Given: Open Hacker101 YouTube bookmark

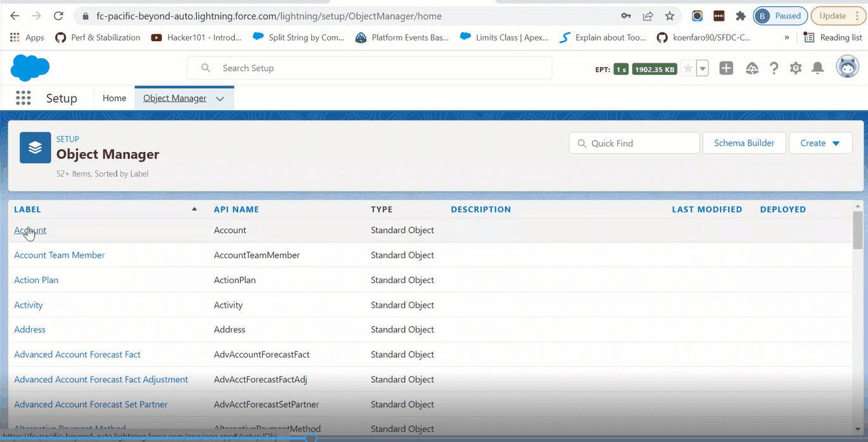Looking at the screenshot, I should point(196,37).
